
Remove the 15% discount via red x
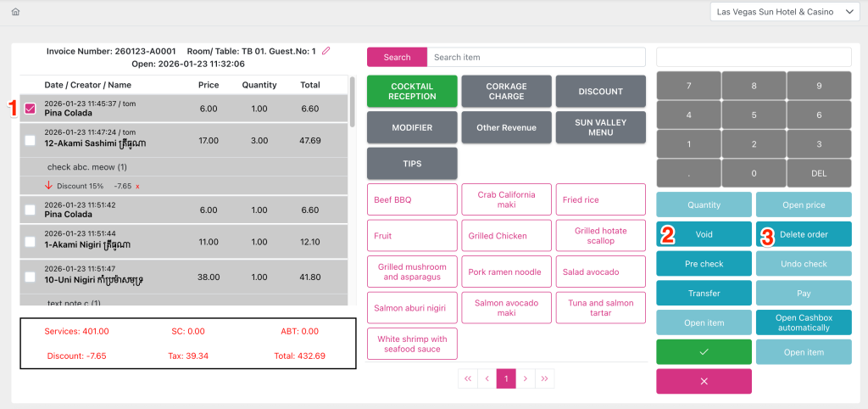pyautogui.click(x=137, y=186)
